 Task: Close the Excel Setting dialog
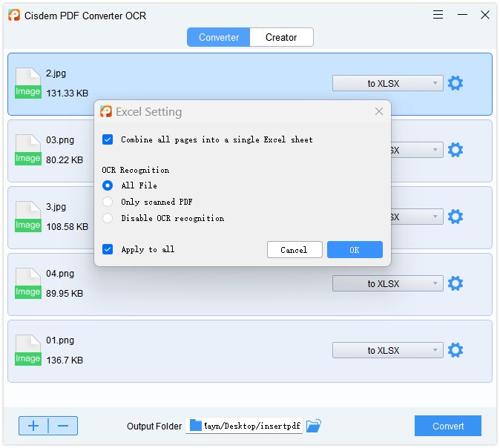[x=379, y=111]
